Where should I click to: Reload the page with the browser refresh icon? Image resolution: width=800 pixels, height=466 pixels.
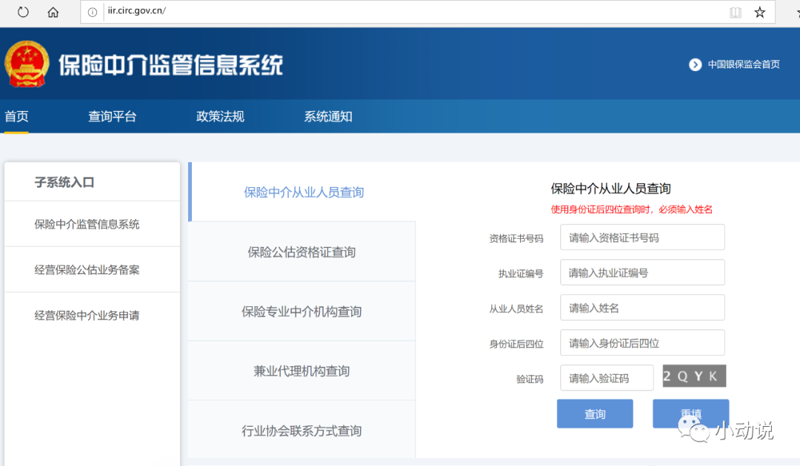point(23,12)
